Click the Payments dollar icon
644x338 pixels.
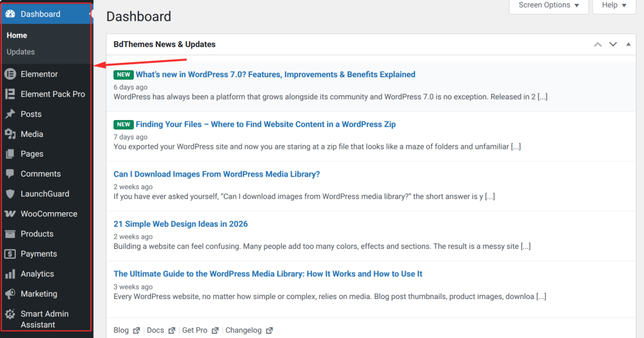[10, 254]
